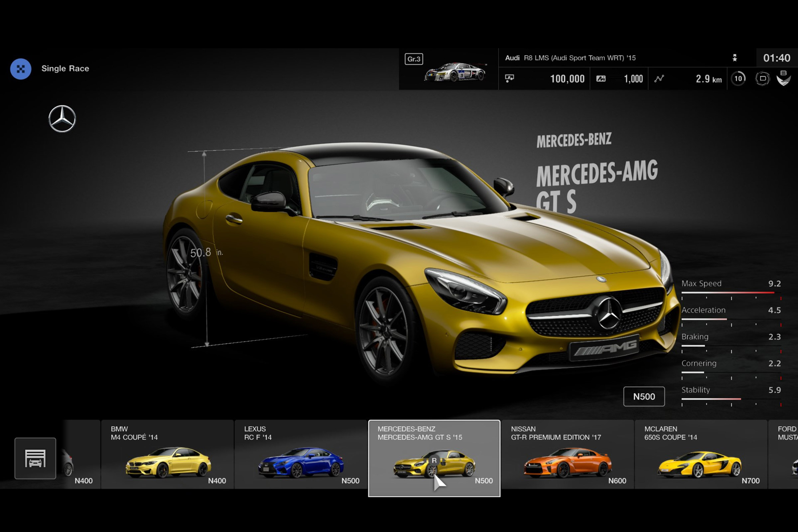Click the driver rating B laurel icon
Screen dimensions: 798x532
pos(783,78)
